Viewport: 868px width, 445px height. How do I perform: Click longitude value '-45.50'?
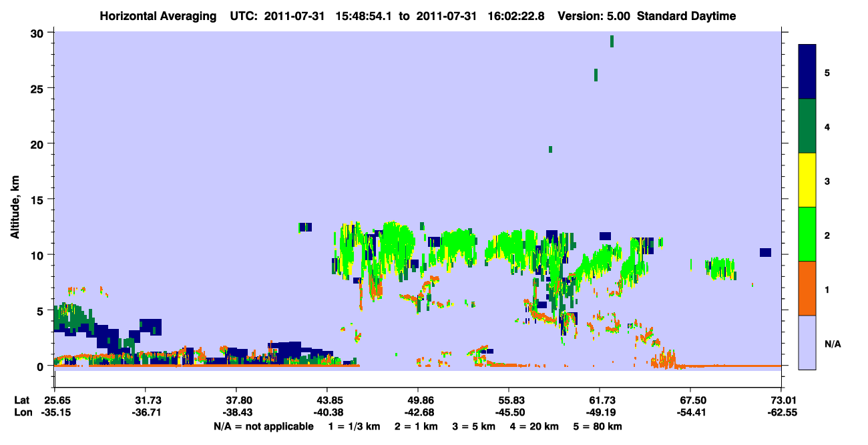click(509, 412)
